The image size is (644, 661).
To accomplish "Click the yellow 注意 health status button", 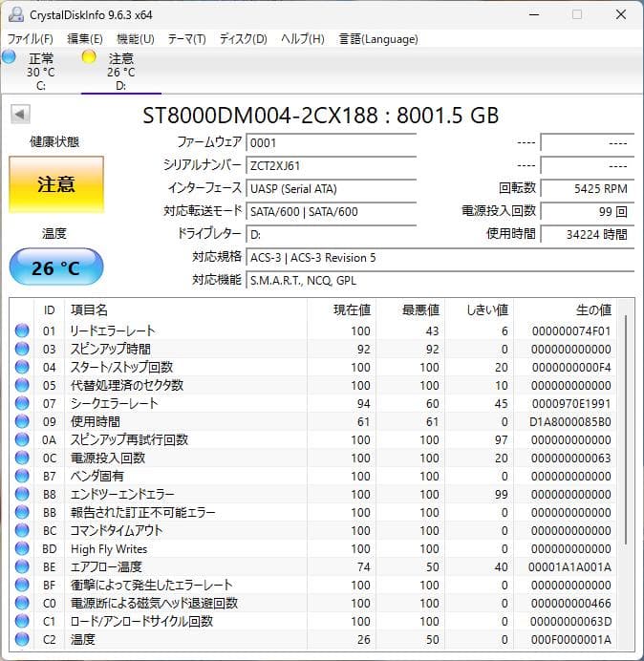I will 56,184.
